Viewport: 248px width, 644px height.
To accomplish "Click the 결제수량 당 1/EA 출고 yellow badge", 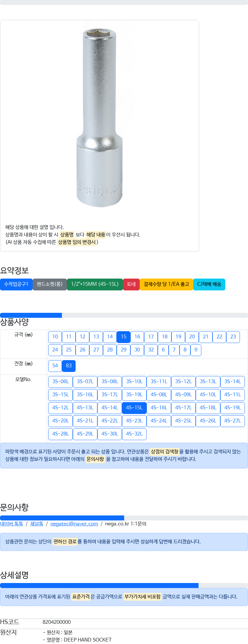I will [x=166, y=284].
